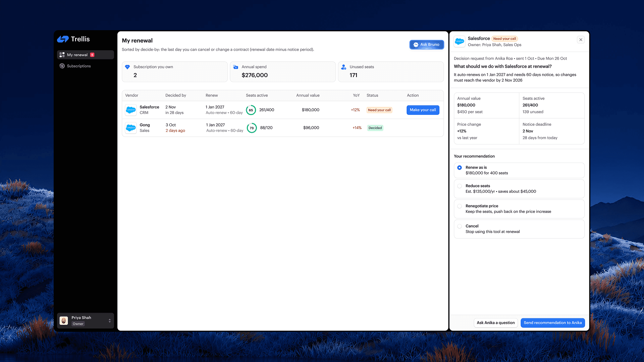Click the 139 unused text in panel
Viewport: 644px width, 362px height.
(x=533, y=112)
